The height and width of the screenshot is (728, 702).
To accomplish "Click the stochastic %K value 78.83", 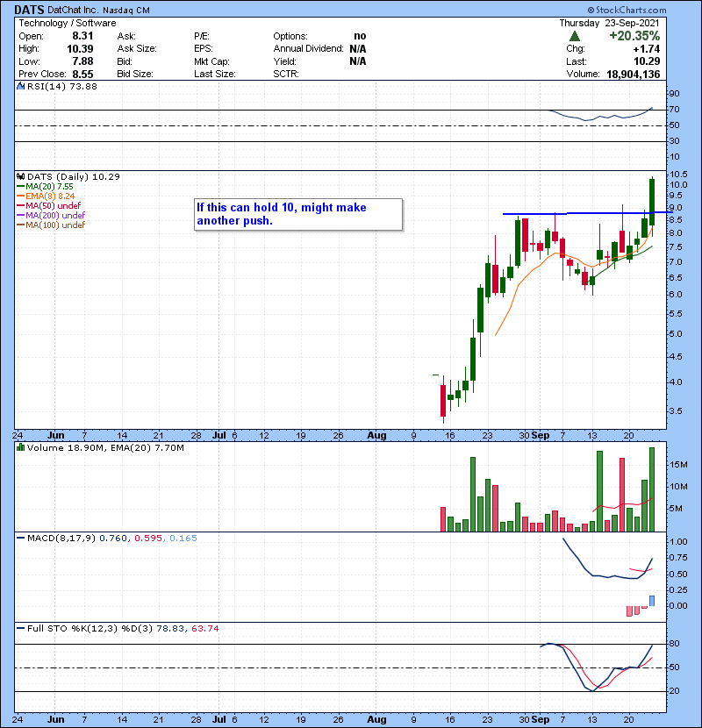I will point(169,629).
